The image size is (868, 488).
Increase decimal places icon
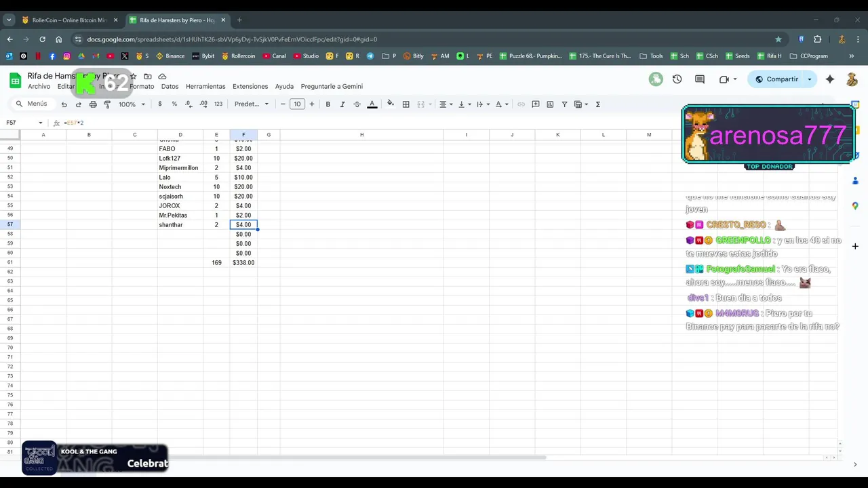[203, 104]
